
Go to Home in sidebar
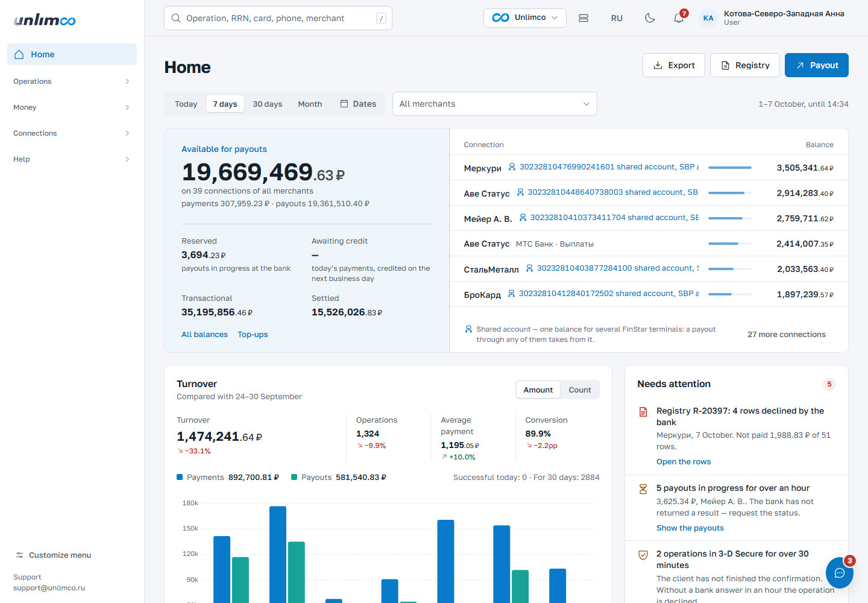pos(72,54)
